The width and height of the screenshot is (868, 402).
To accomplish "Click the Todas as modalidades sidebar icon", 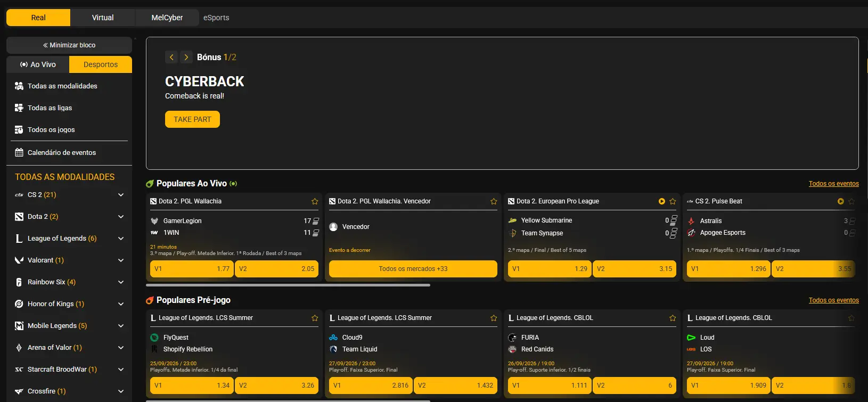I will pos(19,86).
